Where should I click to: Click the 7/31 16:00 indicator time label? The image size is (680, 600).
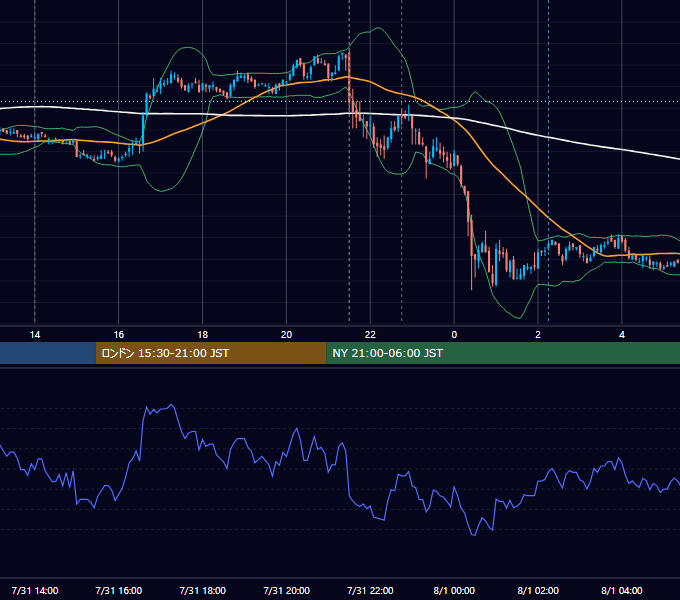coord(118,590)
